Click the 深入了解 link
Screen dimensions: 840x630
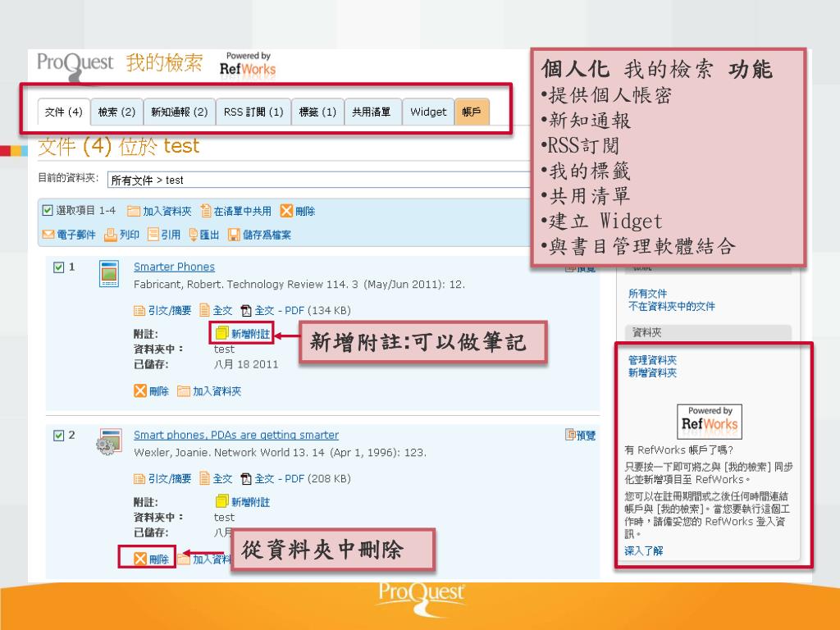click(643, 550)
